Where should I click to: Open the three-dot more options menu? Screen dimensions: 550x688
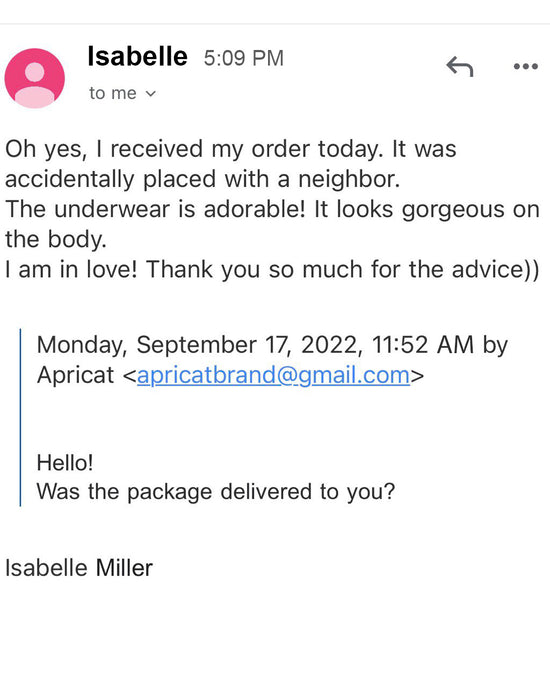(525, 66)
